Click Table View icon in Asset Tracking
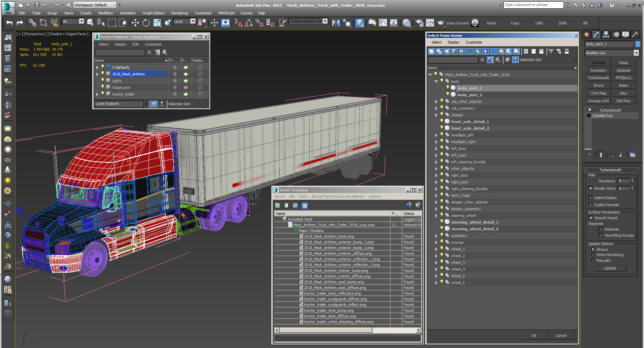Screen dimensions: 644x348 point(305,205)
